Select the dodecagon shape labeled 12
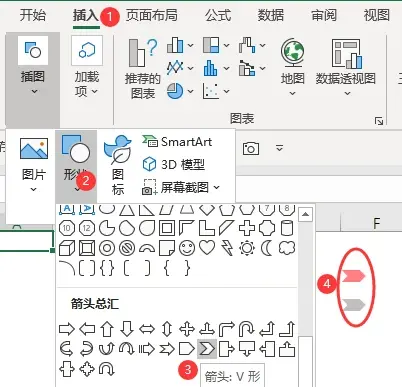The height and width of the screenshot is (387, 402). tap(87, 228)
